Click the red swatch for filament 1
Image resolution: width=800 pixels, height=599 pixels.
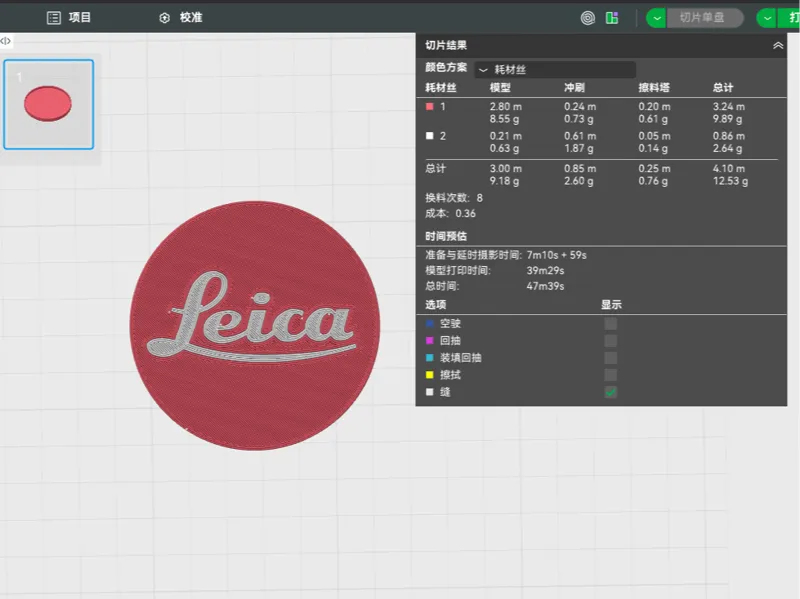[x=430, y=107]
